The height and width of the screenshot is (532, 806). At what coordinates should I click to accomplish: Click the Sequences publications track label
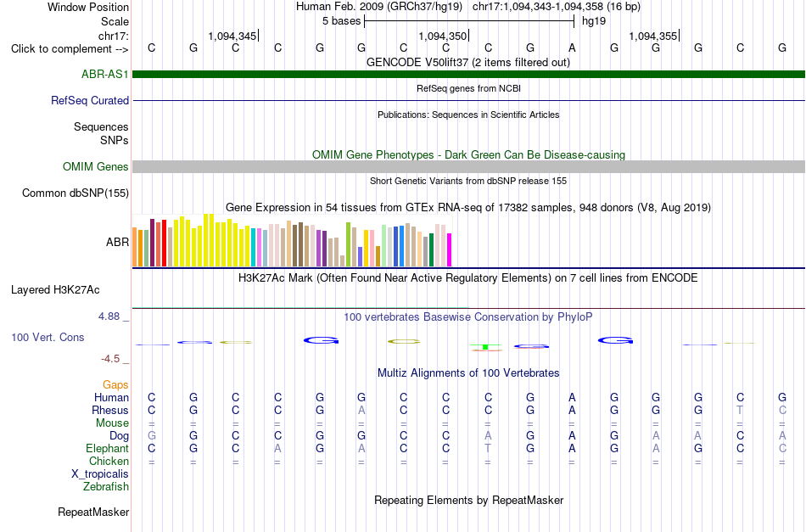pyautogui.click(x=101, y=126)
